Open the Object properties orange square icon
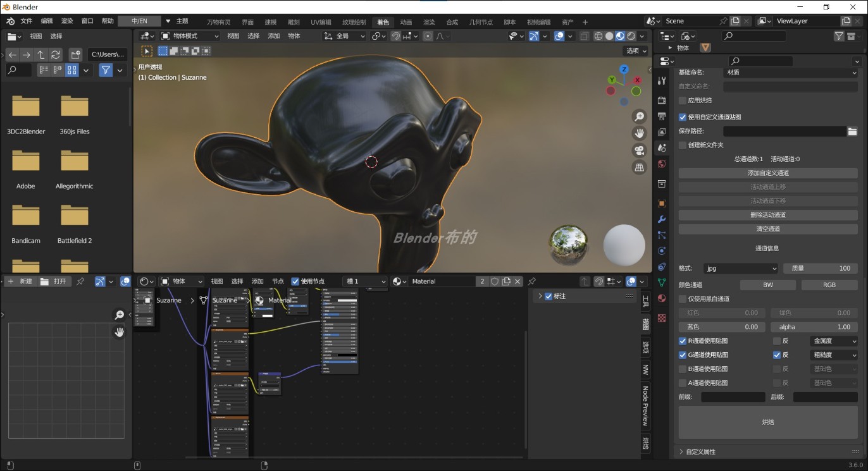Viewport: 868px width, 471px height. pyautogui.click(x=662, y=204)
